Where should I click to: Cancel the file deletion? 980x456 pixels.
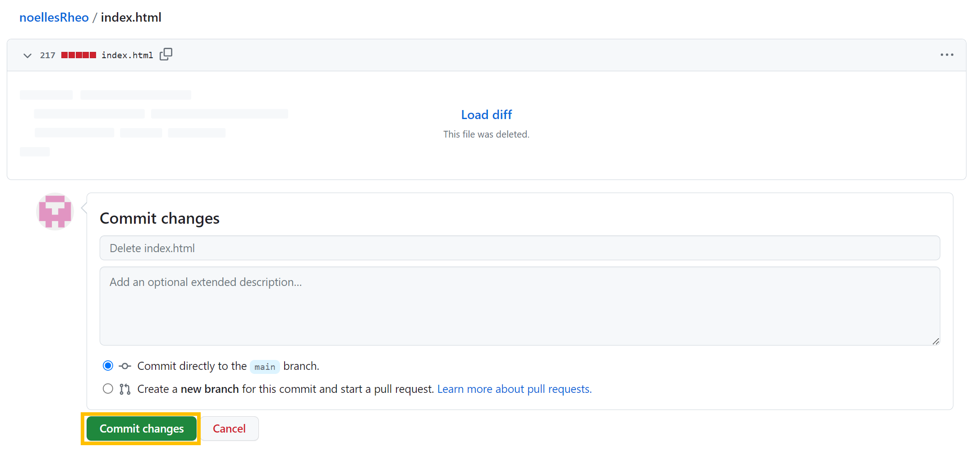coord(229,428)
